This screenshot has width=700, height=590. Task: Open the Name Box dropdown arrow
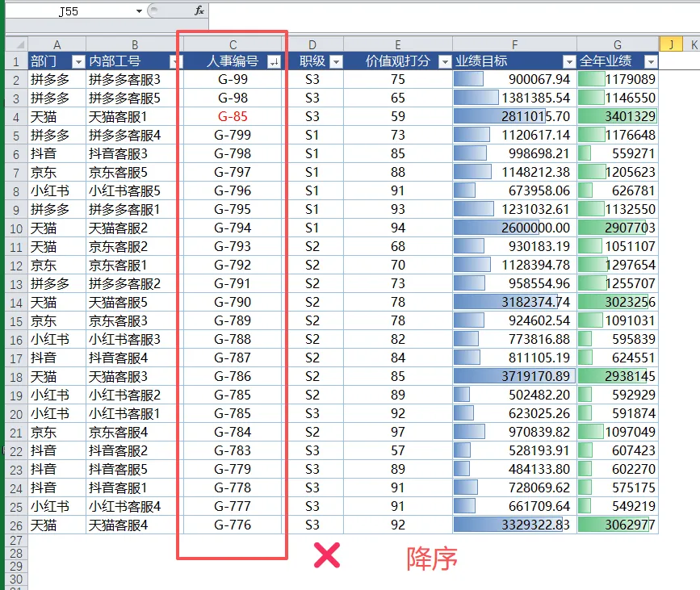[x=140, y=11]
